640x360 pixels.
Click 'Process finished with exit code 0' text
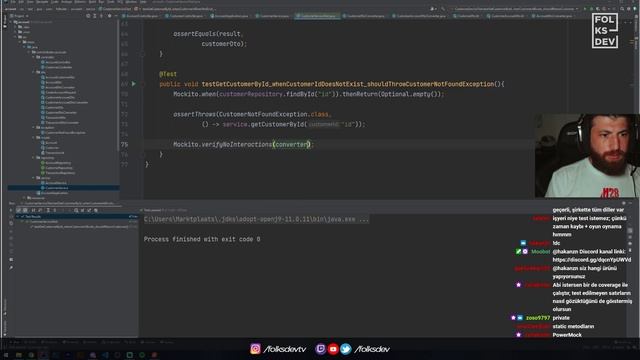tap(202, 239)
